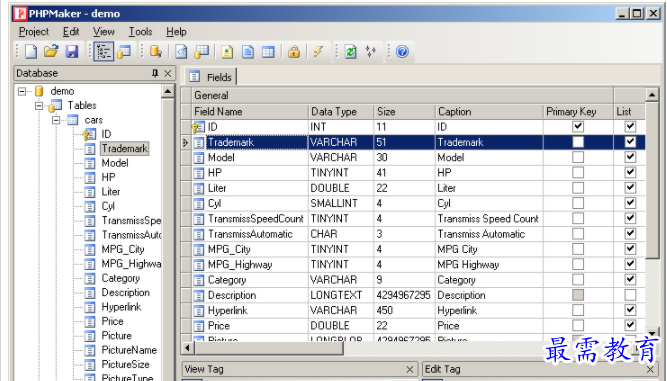667x381 pixels.
Task: Collapse the Tables tree node
Action: point(39,105)
